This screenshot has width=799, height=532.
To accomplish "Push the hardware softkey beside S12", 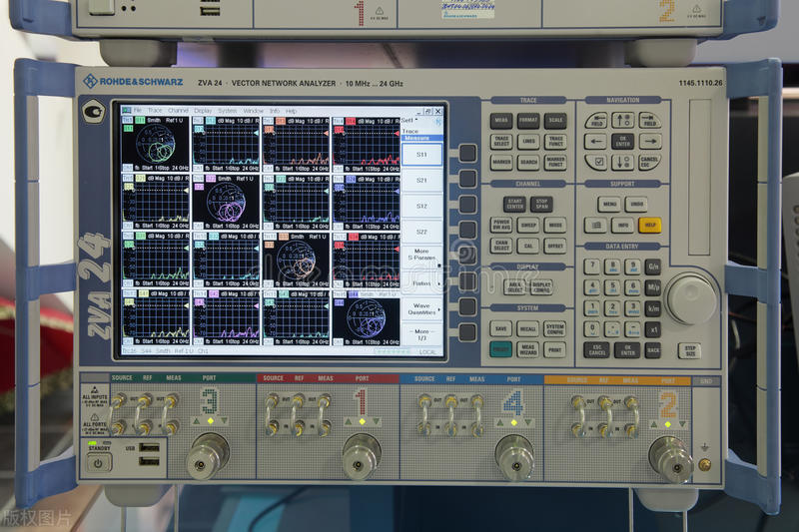I will (x=467, y=205).
